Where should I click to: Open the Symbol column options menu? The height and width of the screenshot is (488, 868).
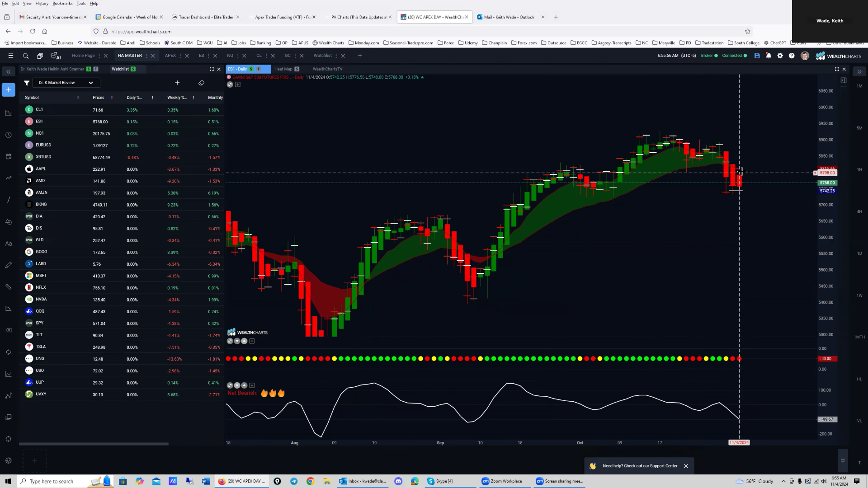point(78,98)
